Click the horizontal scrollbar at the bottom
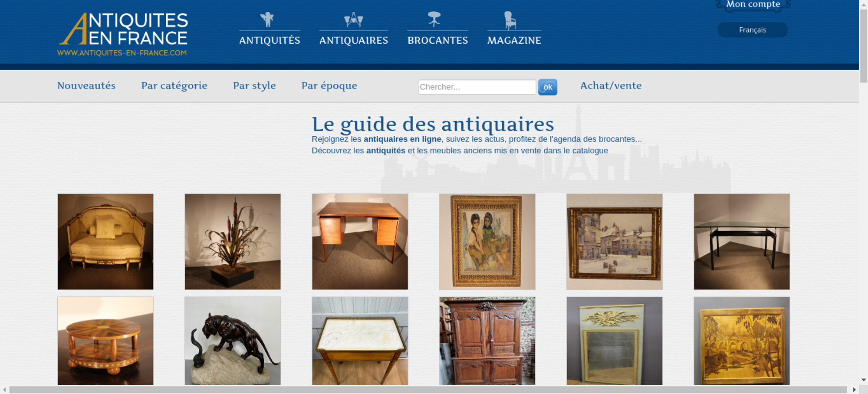868x394 pixels. 427,390
